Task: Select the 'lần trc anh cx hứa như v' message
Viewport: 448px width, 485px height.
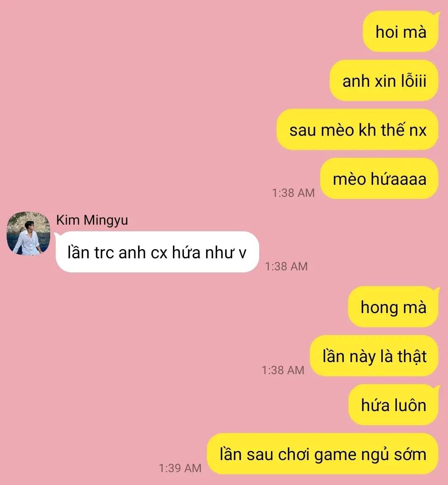Action: pos(157,252)
